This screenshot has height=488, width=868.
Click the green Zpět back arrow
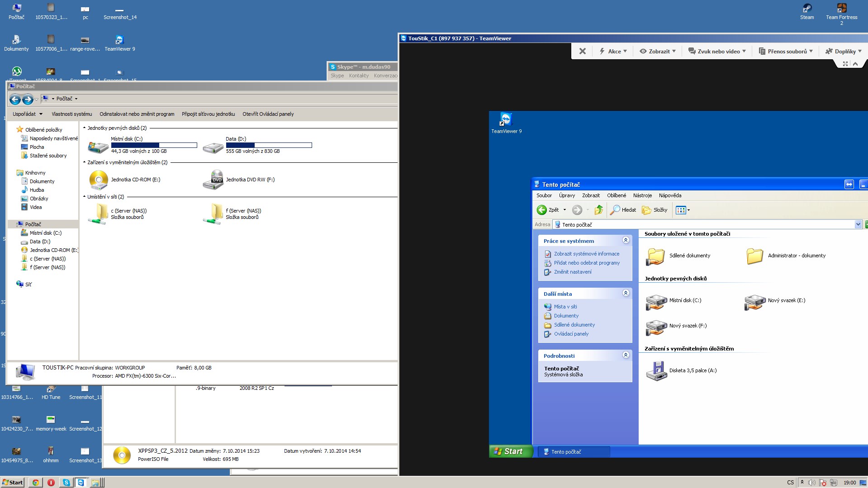coord(541,210)
